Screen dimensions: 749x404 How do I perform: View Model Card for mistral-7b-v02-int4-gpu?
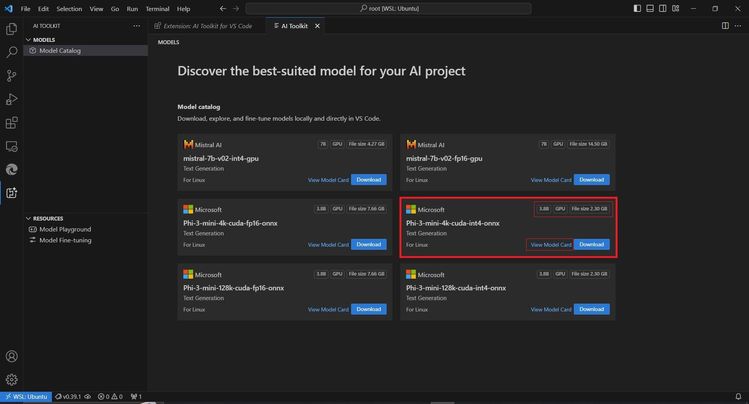(328, 180)
